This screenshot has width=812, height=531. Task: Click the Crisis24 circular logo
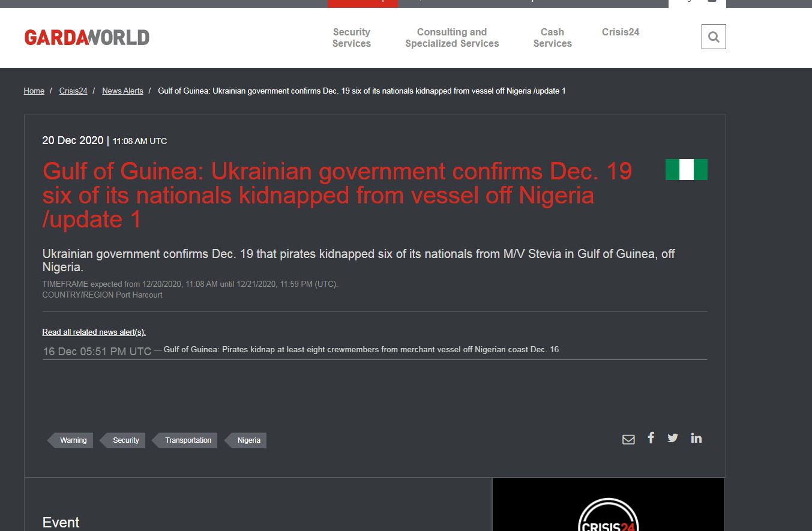point(608,516)
